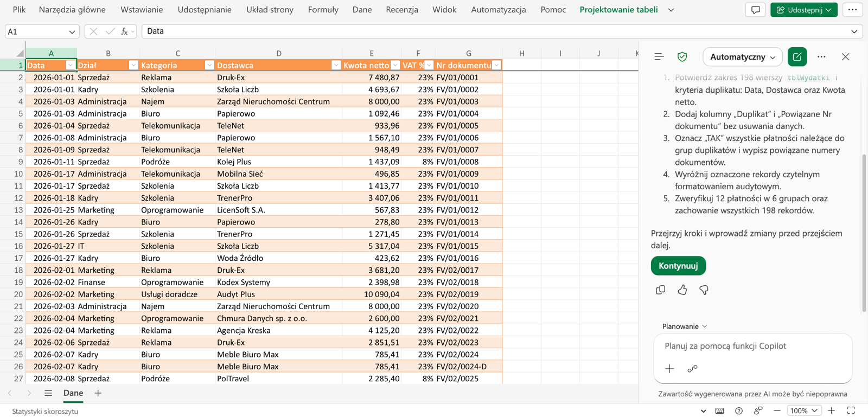Screen dimensions: 868x417
Task: Click the Copilot pane vertical scrollbar
Action: [x=864, y=233]
